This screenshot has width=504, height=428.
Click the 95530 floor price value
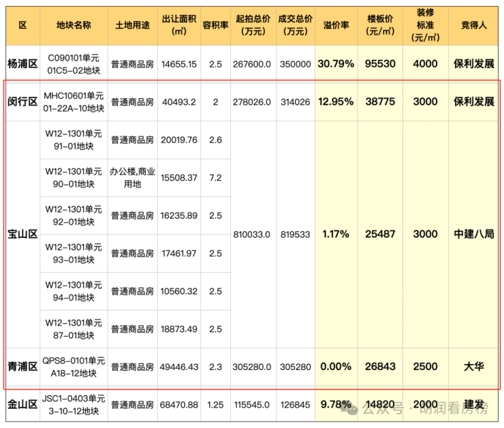point(381,64)
